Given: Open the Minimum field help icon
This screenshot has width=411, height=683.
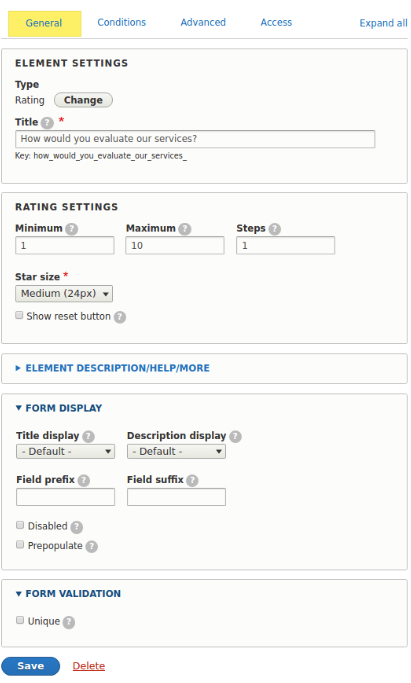Looking at the screenshot, I should coord(71,229).
